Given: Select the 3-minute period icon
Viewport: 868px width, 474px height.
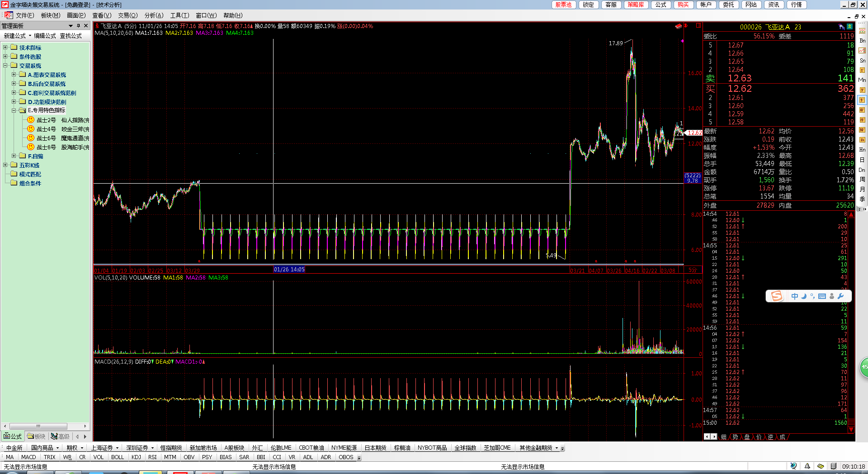Looking at the screenshot, I should click(862, 90).
